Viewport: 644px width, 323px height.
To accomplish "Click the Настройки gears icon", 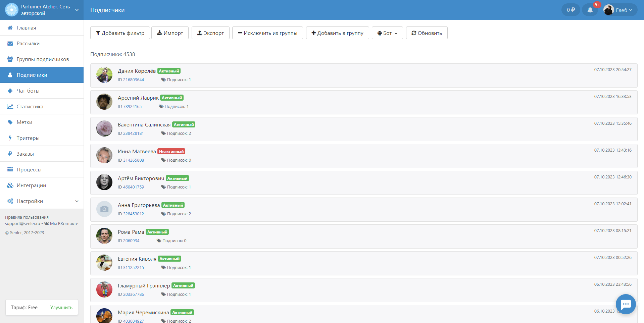I will pyautogui.click(x=10, y=201).
